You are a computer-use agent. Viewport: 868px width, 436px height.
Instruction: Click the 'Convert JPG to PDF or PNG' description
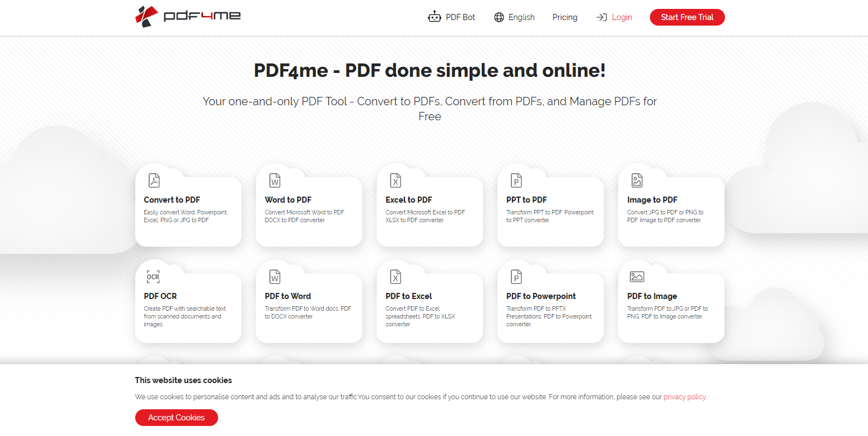665,216
